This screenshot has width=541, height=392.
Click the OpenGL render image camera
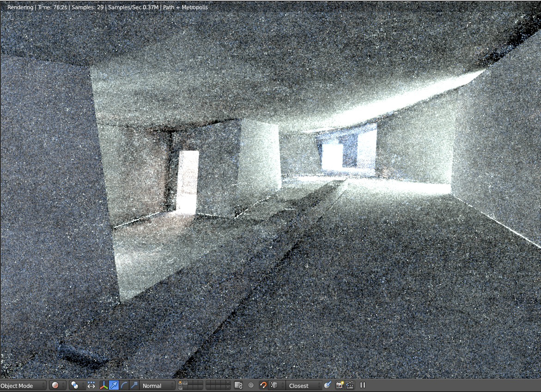[340, 386]
